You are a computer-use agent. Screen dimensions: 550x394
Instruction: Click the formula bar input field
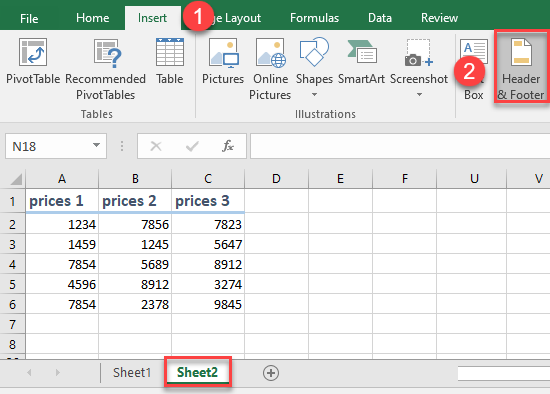(400, 146)
